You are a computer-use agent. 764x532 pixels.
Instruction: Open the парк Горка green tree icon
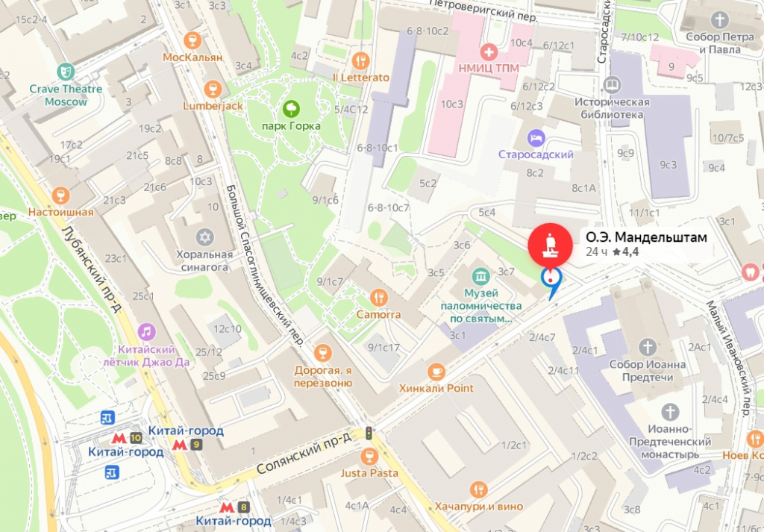[x=292, y=109]
